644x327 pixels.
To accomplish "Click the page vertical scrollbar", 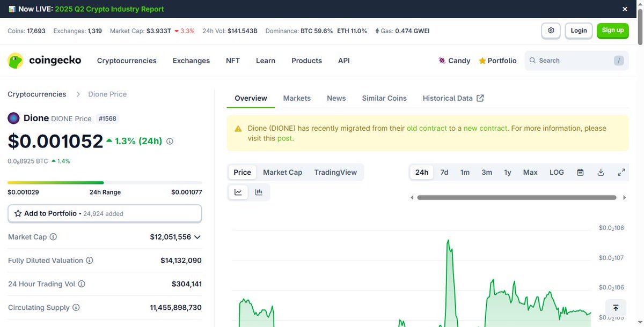I will click(x=640, y=27).
